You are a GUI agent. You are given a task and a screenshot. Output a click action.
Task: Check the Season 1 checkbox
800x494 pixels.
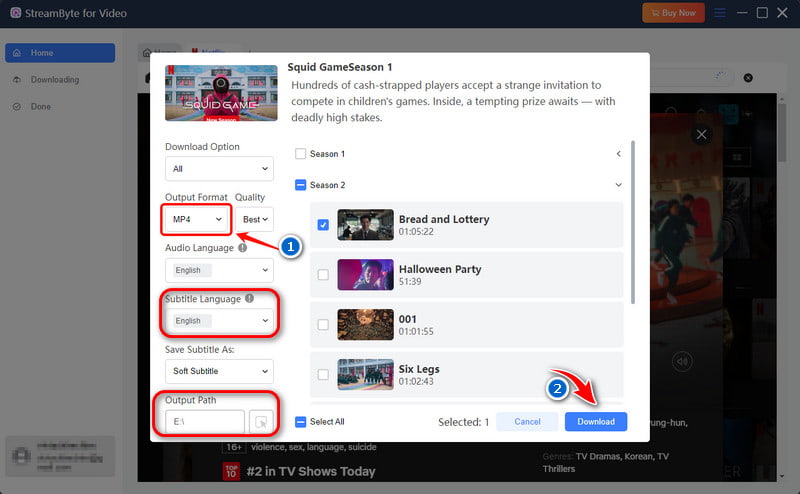(x=301, y=154)
